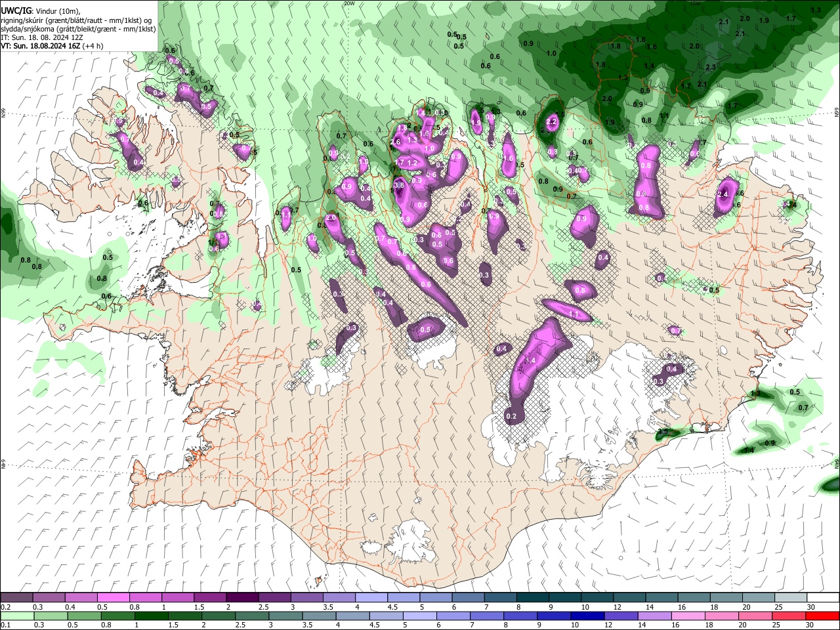
Task: Pick the violet 12 swatch in lower legend bar
Action: click(x=621, y=616)
